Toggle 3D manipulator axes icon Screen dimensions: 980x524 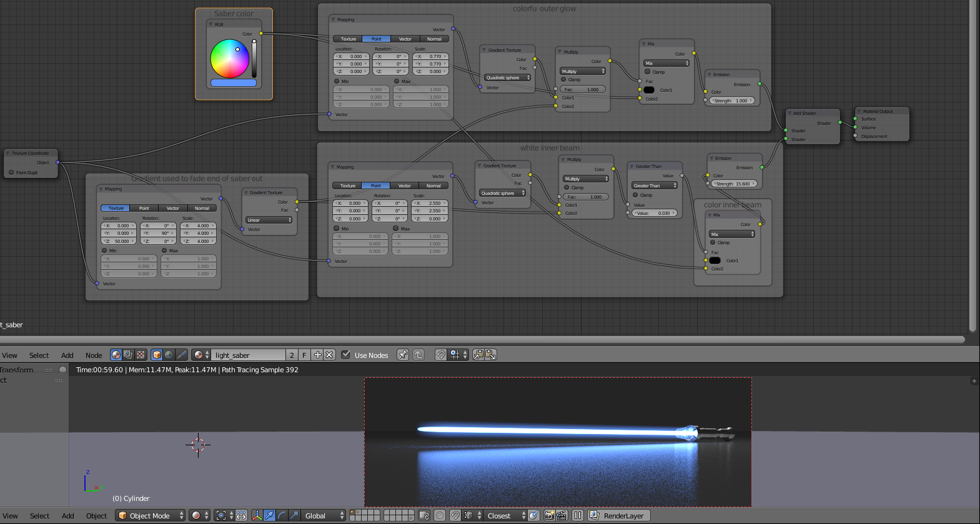[257, 515]
